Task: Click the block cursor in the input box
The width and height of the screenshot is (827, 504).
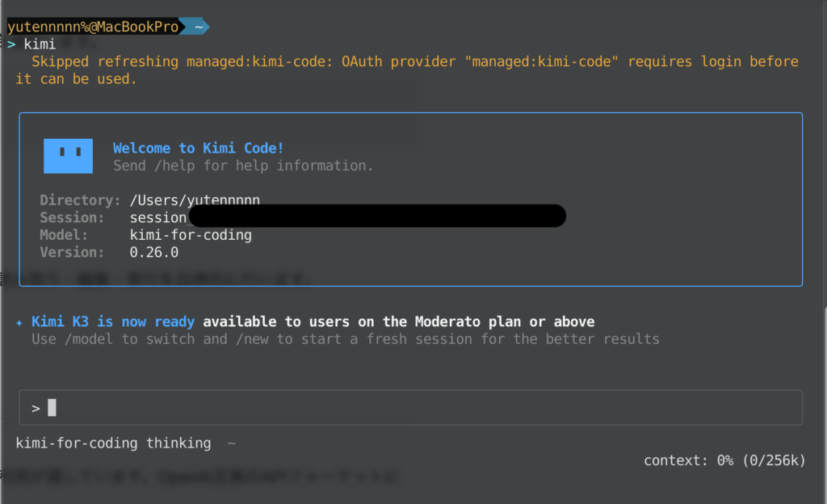Action: coord(52,408)
